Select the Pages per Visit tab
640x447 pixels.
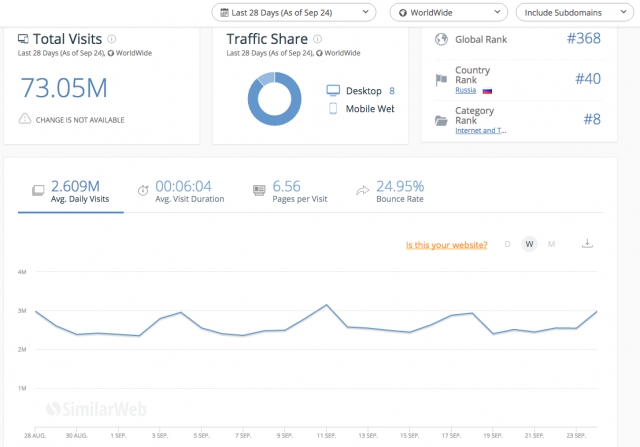[290, 191]
